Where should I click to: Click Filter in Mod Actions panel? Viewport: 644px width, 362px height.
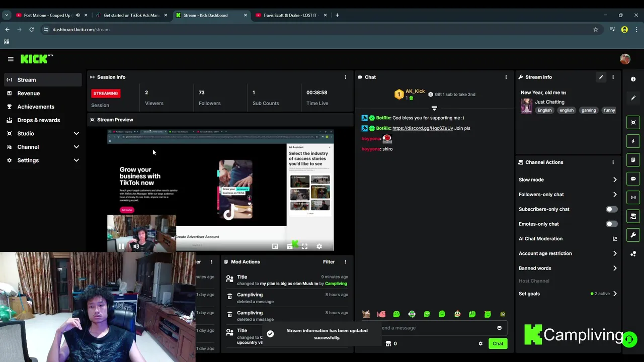[x=329, y=262]
